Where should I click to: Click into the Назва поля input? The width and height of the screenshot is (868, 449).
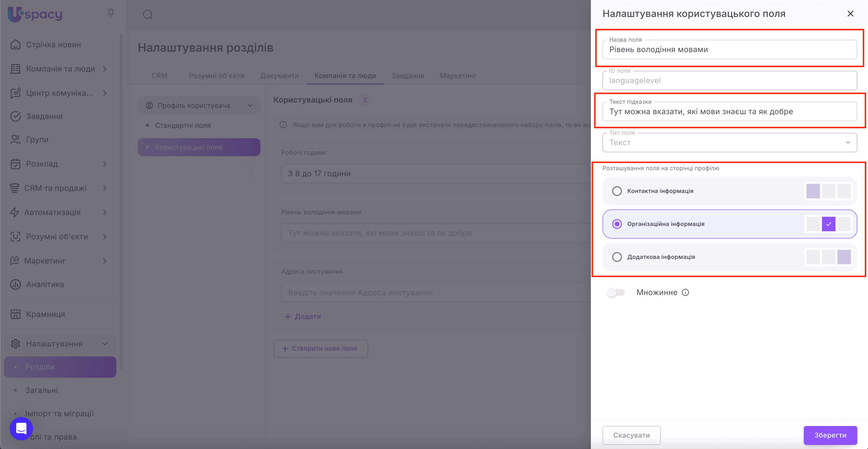click(729, 50)
